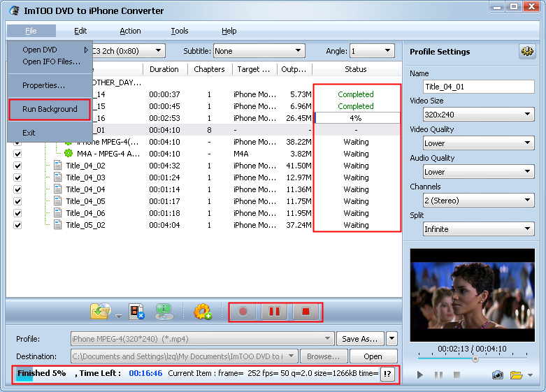Uncheck the Title_04_03 checkbox
The height and width of the screenshot is (392, 546).
coord(17,177)
